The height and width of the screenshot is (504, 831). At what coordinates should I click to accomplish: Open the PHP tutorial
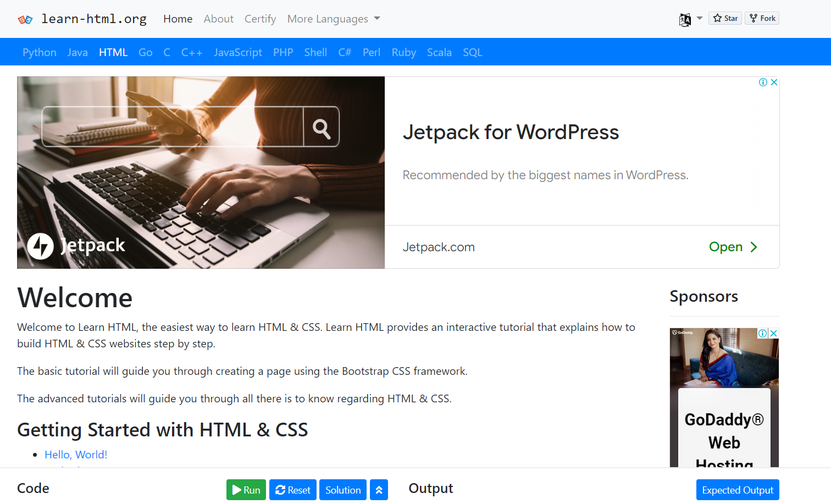(283, 52)
